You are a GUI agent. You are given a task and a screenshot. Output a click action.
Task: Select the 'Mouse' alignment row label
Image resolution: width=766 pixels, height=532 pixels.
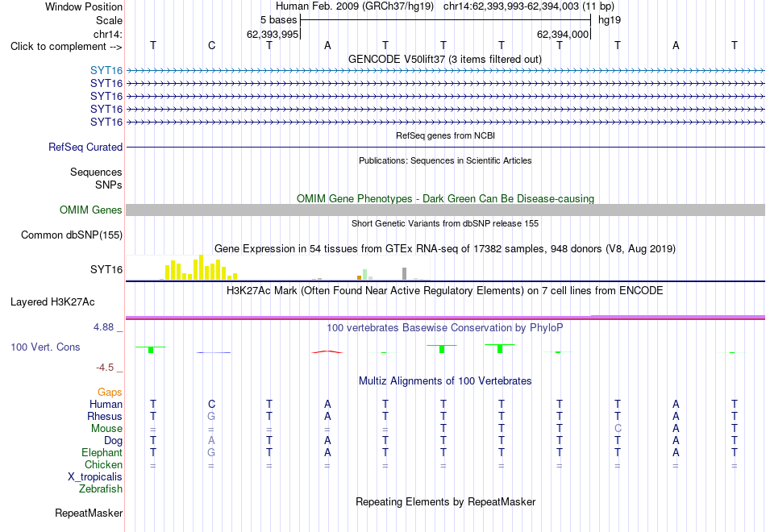106,429
